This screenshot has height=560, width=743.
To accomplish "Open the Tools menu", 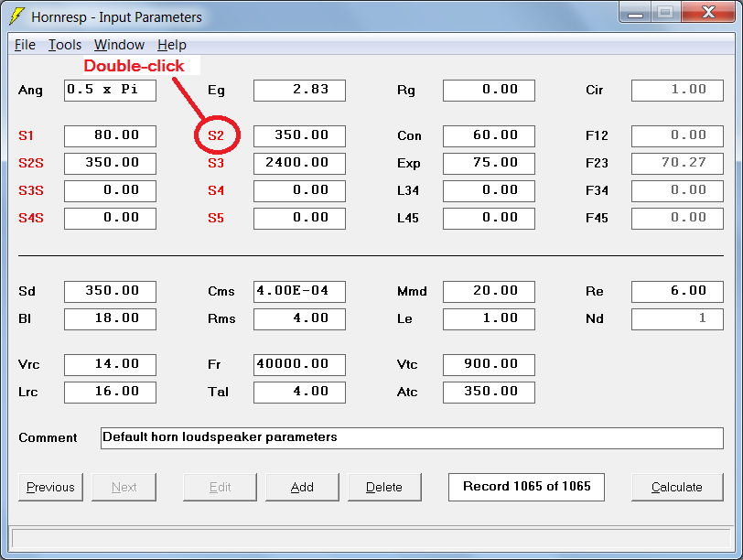I will click(x=65, y=45).
